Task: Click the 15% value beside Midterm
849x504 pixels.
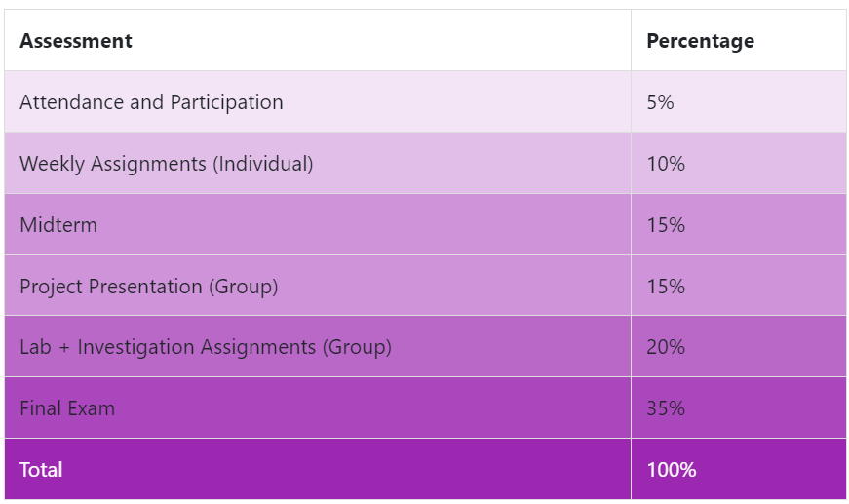Action: click(666, 225)
